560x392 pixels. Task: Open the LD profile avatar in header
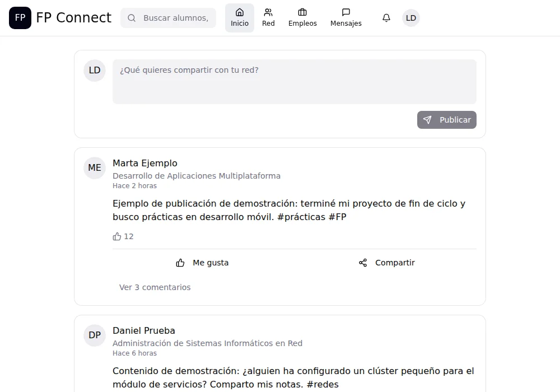point(411,18)
